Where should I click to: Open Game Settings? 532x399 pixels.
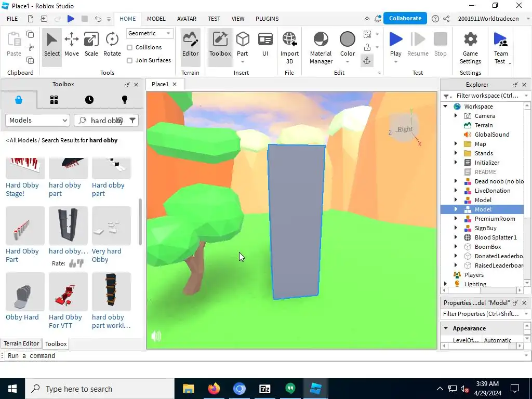click(470, 47)
